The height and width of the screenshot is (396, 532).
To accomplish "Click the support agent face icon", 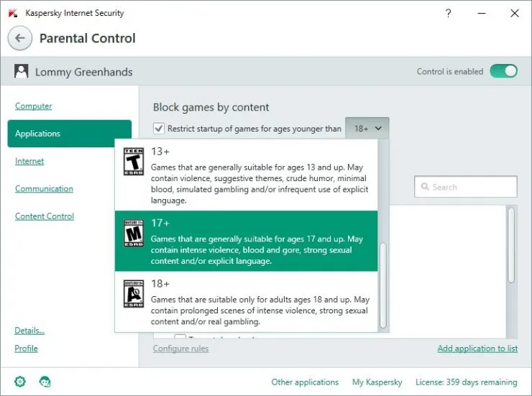I will 45,382.
